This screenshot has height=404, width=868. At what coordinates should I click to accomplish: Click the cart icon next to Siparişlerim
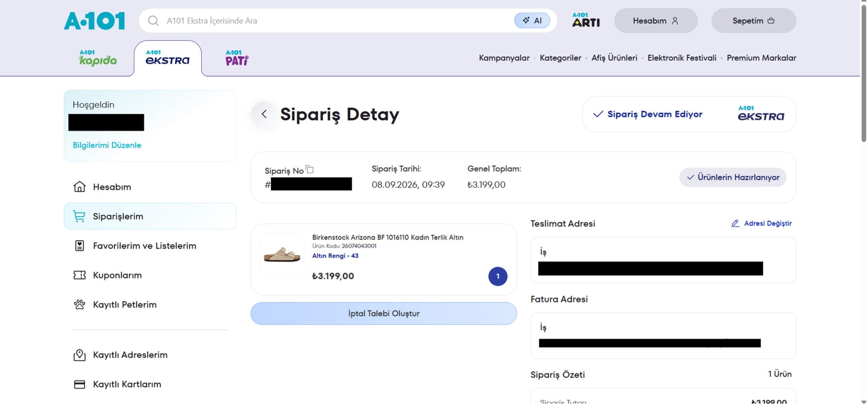click(79, 216)
